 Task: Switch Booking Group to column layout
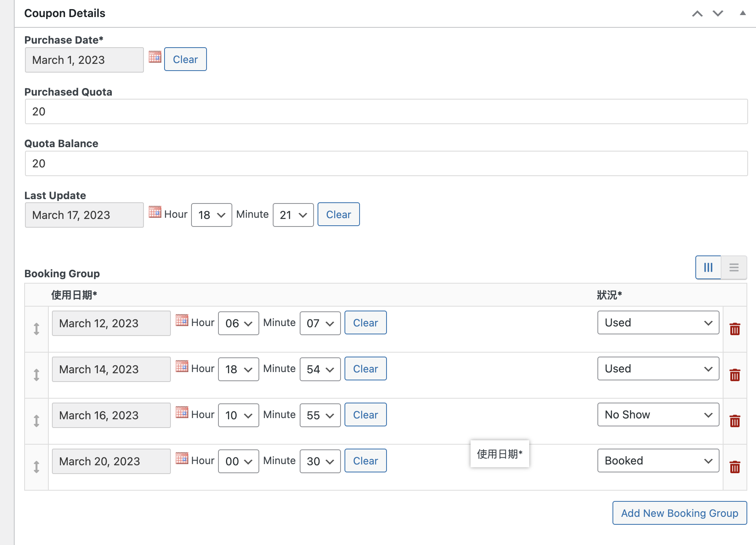(708, 267)
